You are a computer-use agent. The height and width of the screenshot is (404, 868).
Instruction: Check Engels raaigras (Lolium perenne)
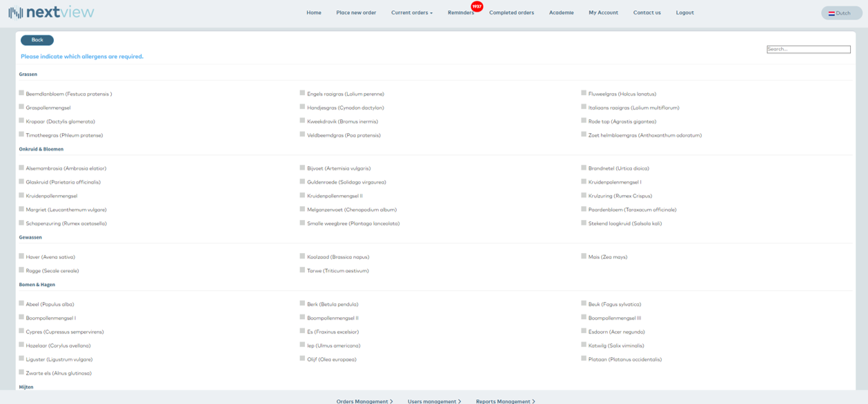[302, 93]
